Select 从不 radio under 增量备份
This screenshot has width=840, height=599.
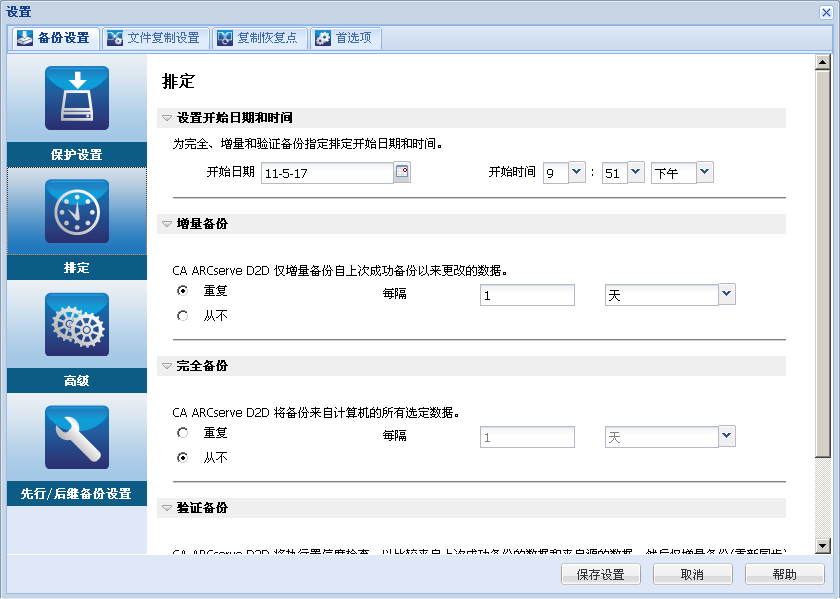pyautogui.click(x=182, y=316)
